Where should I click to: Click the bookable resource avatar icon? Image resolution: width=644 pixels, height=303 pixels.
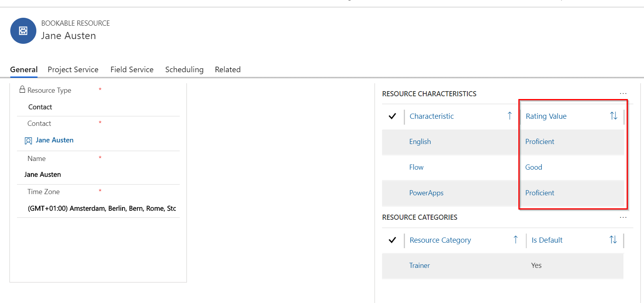click(x=23, y=31)
